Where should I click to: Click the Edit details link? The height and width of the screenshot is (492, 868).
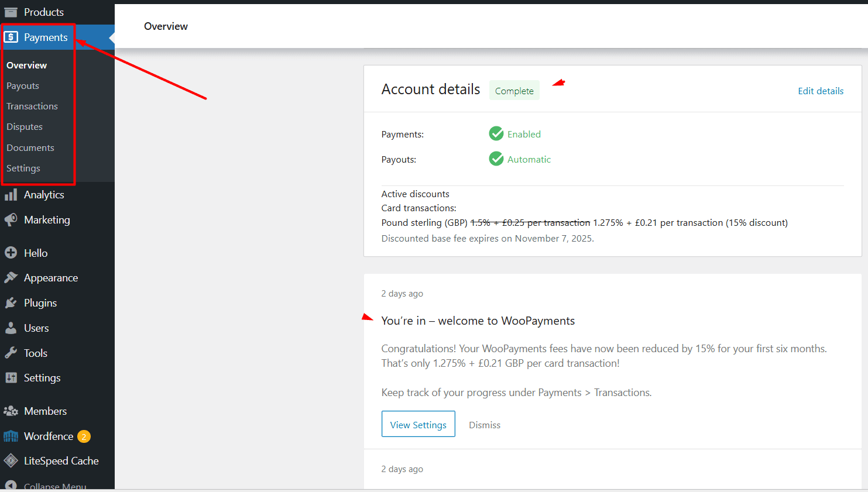pos(821,91)
